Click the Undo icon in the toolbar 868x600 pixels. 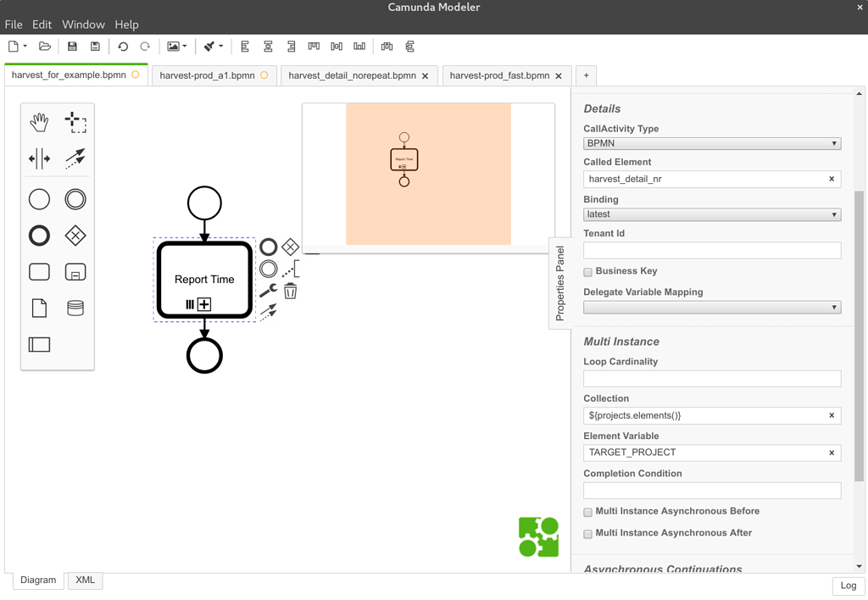click(x=123, y=47)
